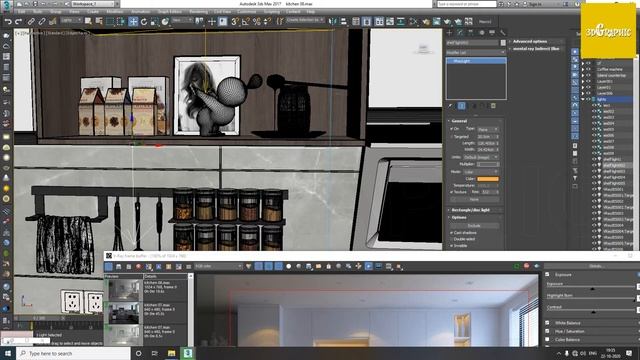This screenshot has width=640, height=360.
Task: Select the Unlink Selection tool
Action: tap(42, 21)
